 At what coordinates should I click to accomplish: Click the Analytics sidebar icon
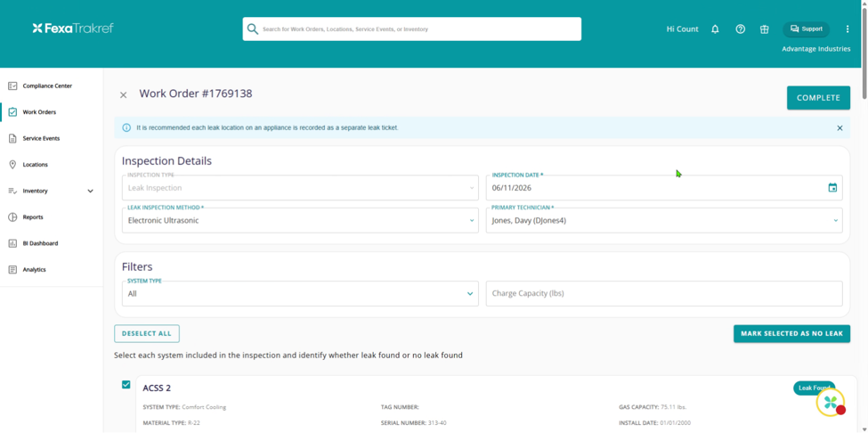pyautogui.click(x=12, y=270)
